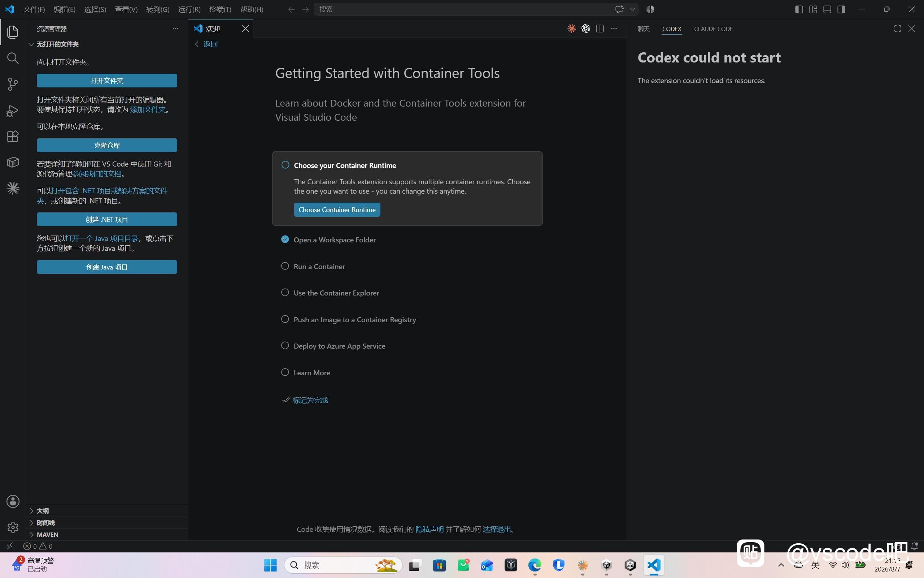This screenshot has width=924, height=578.
Task: Open the Claude Code icon in activity bar
Action: pos(13,188)
